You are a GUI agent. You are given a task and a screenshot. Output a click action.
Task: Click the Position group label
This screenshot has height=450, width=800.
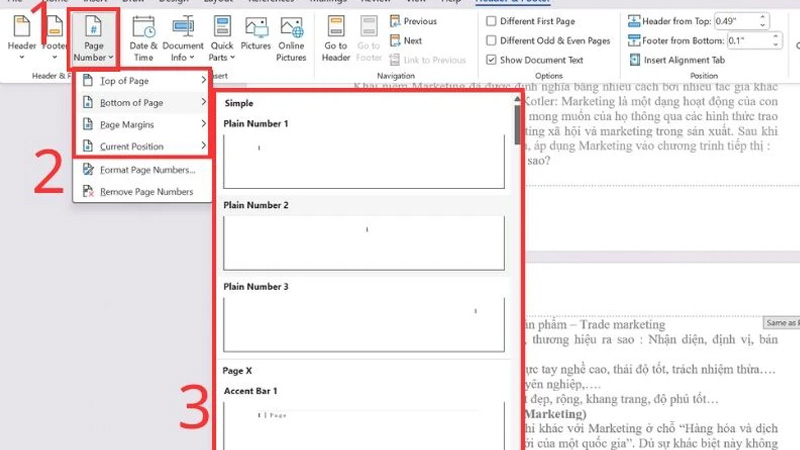(704, 76)
